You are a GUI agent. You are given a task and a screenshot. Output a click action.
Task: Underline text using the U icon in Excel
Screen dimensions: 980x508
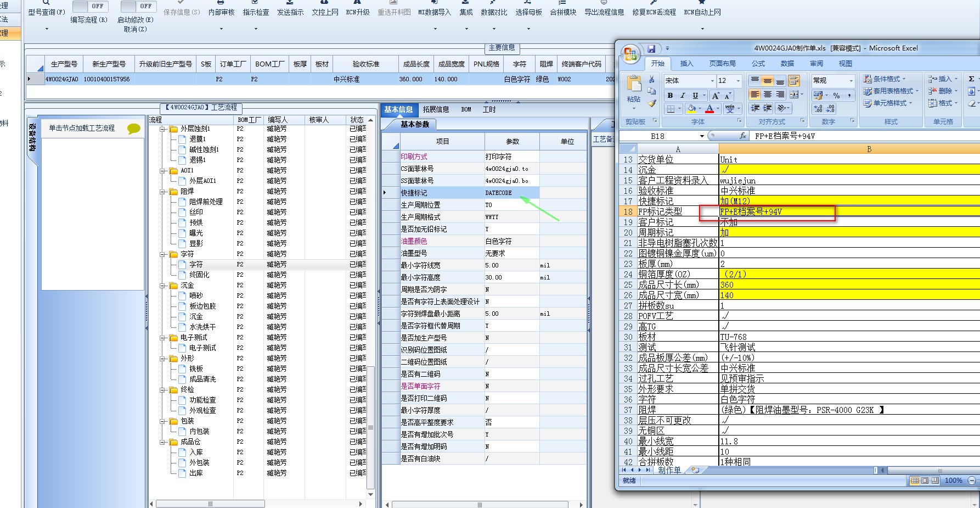(695, 96)
